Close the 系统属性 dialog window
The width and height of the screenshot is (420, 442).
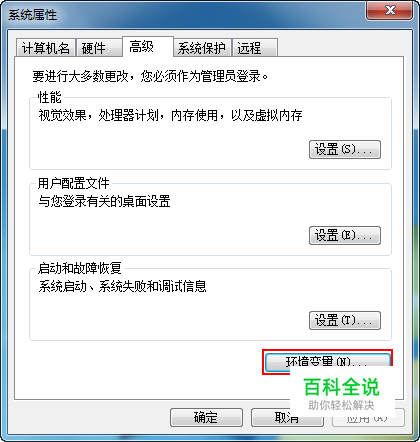coord(389,11)
